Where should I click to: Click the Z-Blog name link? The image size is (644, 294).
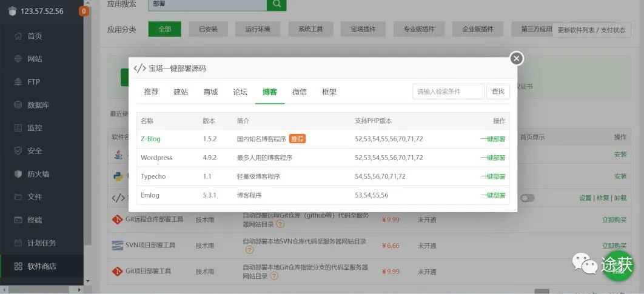tap(151, 139)
